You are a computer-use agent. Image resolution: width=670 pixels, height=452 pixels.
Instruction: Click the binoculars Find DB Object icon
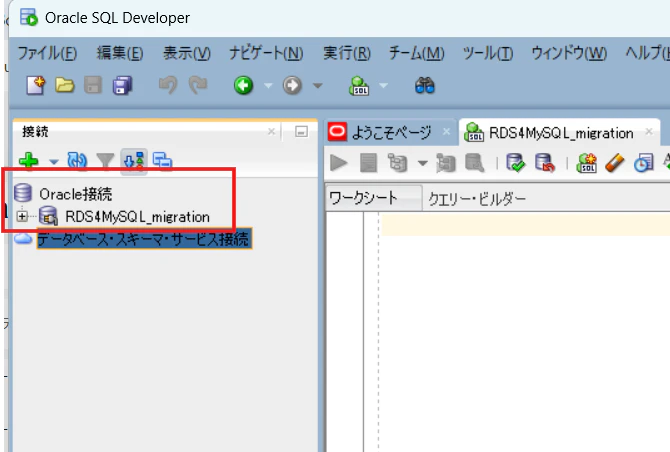pyautogui.click(x=424, y=85)
